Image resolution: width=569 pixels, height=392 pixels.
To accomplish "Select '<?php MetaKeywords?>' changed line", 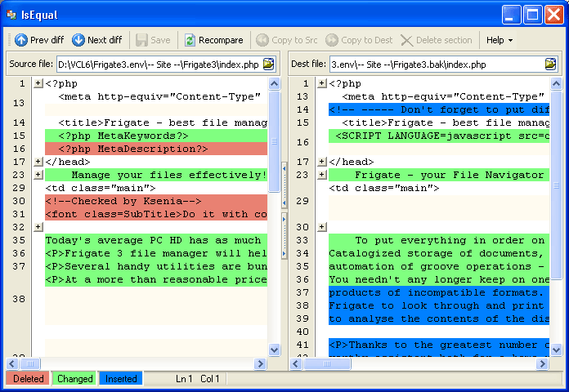I will tap(156, 136).
